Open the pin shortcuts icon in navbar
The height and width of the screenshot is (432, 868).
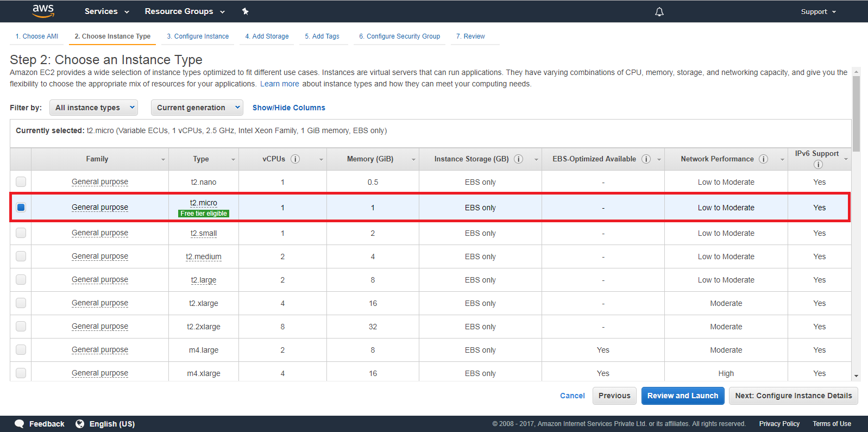pyautogui.click(x=245, y=11)
